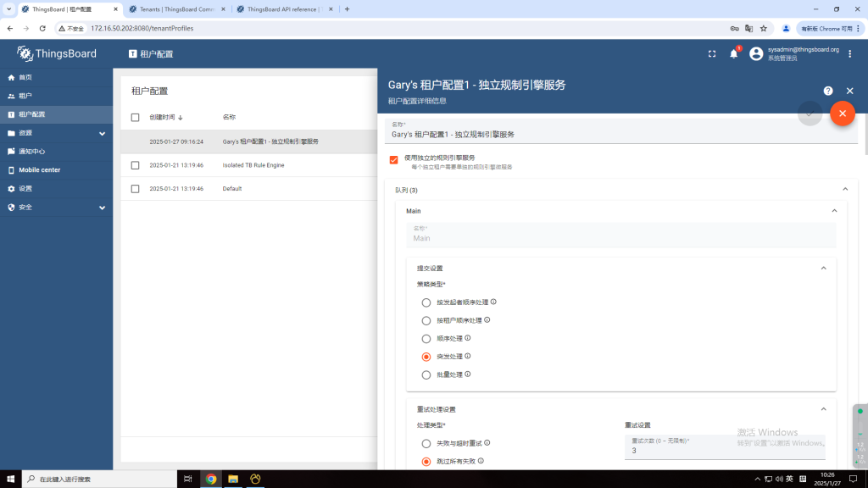Uncheck 使用独立的规则引擎服务 checkbox
This screenshot has height=488, width=868.
(393, 160)
